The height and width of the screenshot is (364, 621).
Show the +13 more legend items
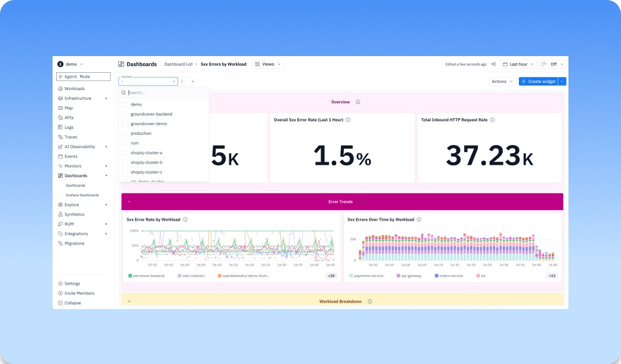coord(552,276)
